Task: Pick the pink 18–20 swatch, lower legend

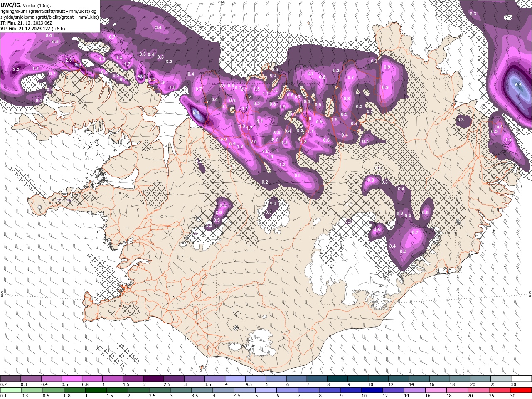Action: coord(458,390)
